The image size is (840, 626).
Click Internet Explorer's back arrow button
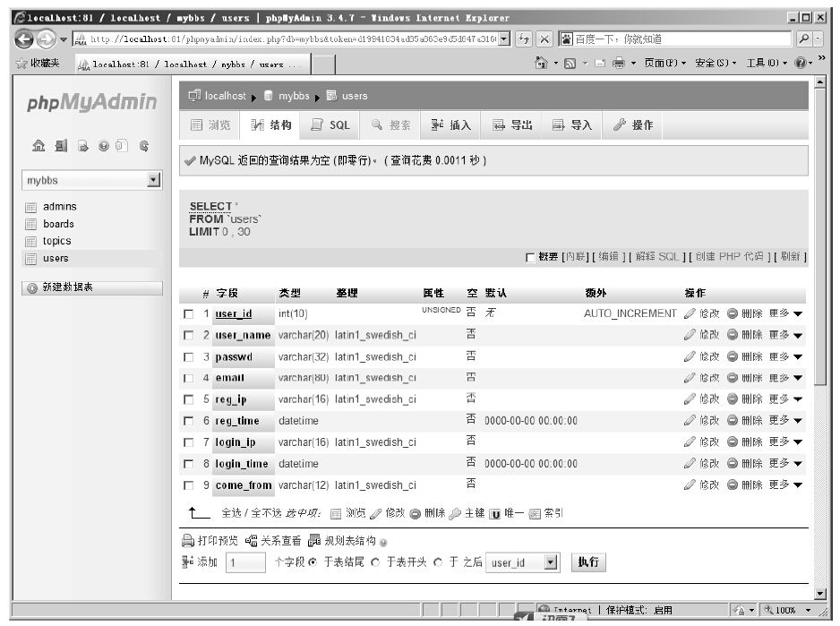click(x=23, y=39)
